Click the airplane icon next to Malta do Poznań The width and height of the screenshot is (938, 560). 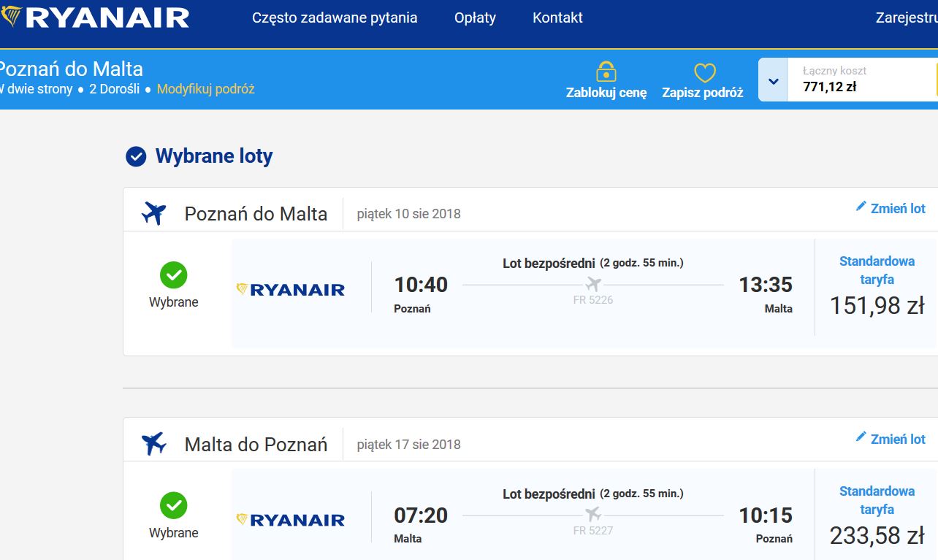coord(154,444)
